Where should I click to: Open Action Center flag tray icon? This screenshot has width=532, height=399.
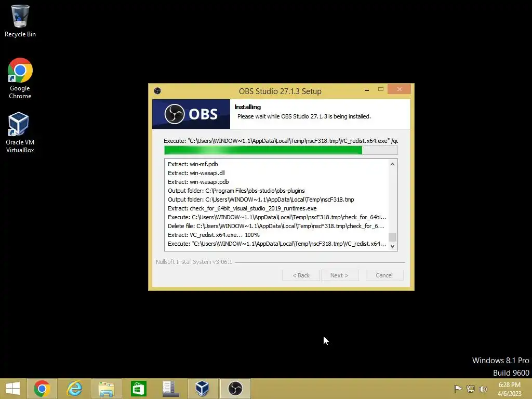[458, 389]
